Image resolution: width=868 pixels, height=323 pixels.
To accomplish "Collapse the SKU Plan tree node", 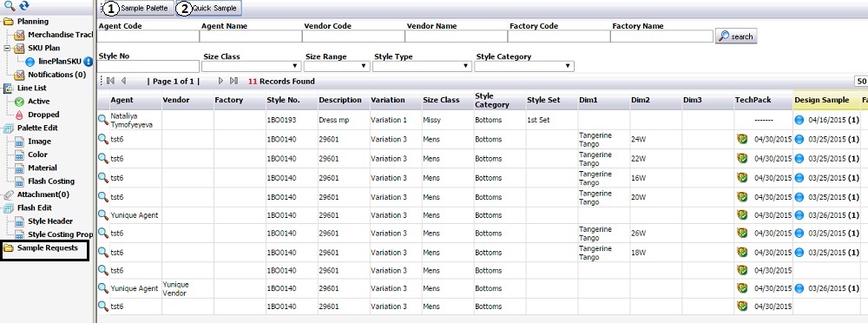I will [7, 49].
